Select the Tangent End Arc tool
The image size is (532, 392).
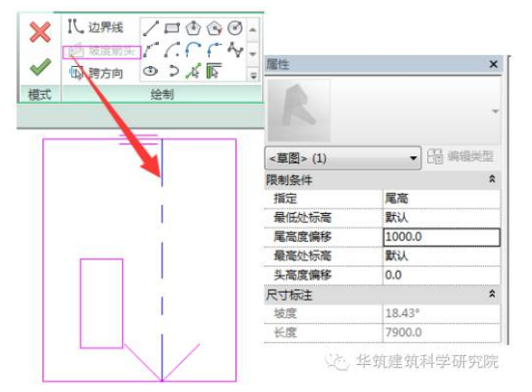(x=193, y=50)
